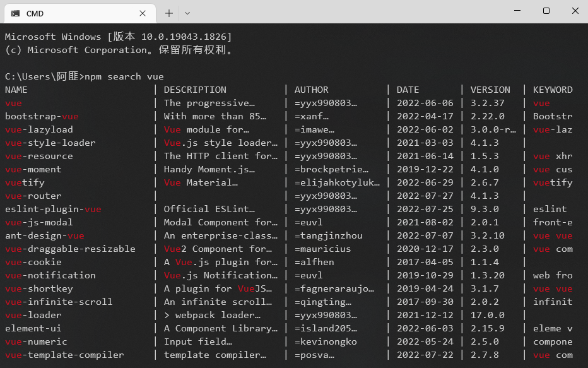Click the vue-style-loader package name
Viewport: 588px width, 368px height.
(x=50, y=143)
